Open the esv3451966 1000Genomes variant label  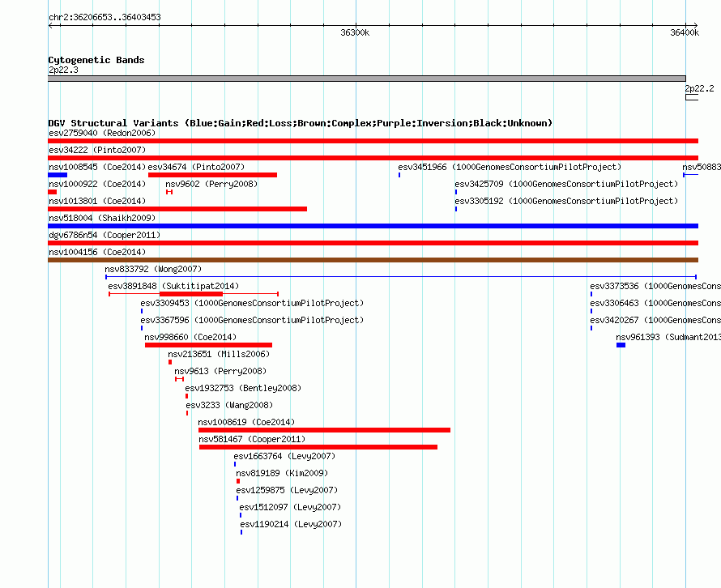(510, 167)
